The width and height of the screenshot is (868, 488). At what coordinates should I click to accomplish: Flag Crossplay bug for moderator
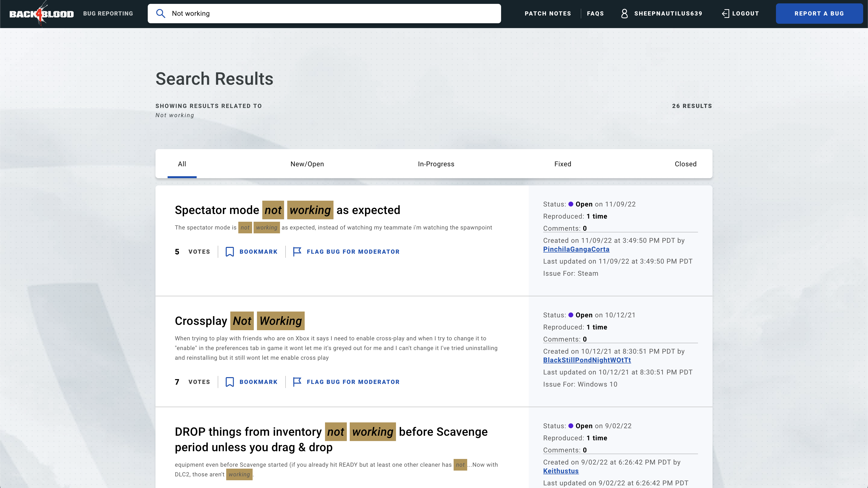tap(346, 382)
